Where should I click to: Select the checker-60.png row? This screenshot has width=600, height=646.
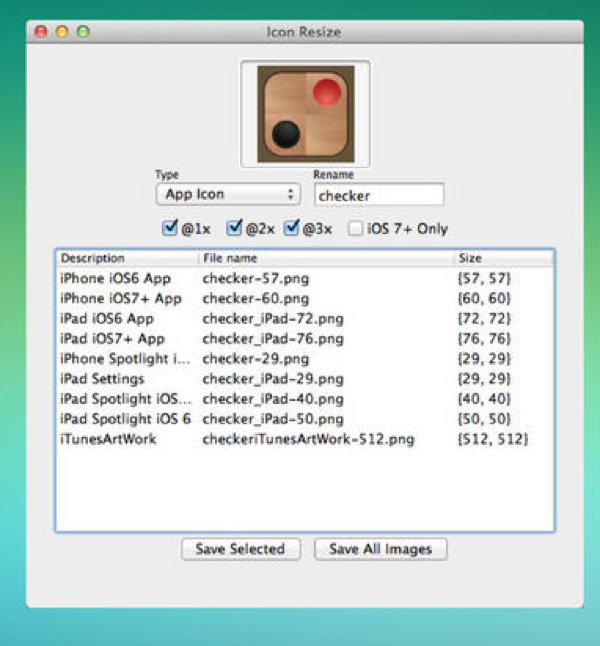click(x=305, y=299)
